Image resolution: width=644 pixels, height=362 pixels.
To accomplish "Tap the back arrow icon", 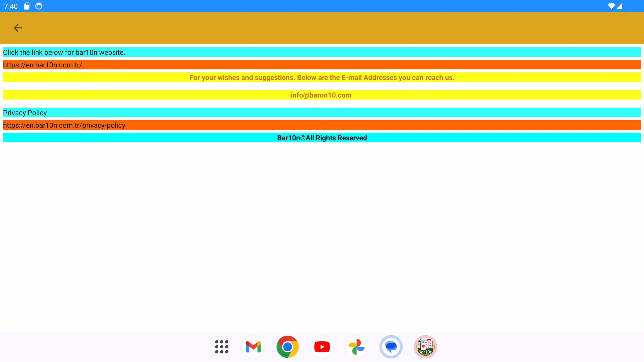I will [x=18, y=28].
